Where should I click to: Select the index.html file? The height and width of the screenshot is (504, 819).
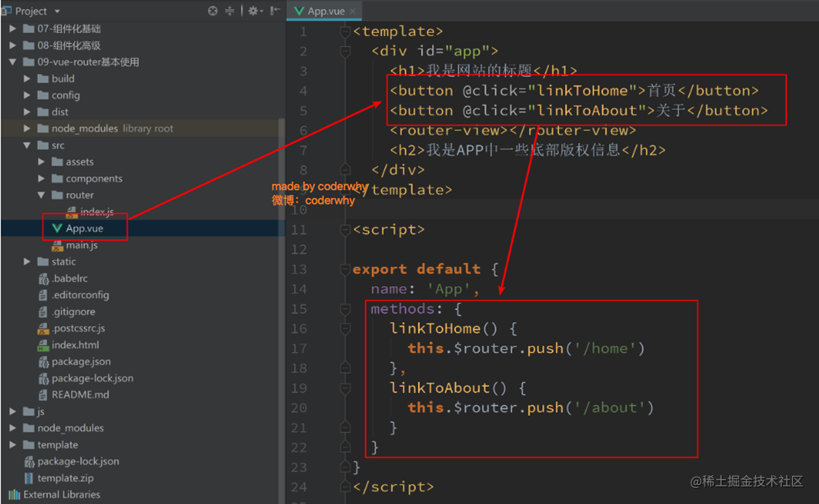(75, 345)
